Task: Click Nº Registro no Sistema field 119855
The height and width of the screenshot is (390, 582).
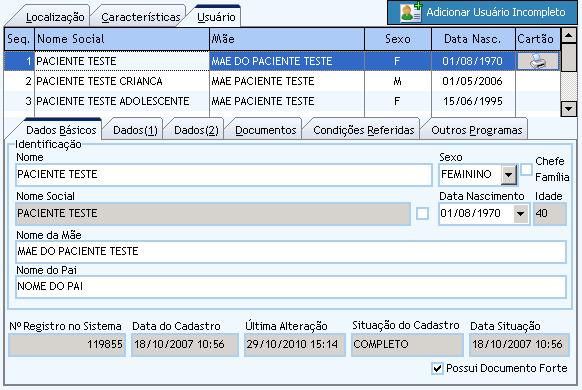Action: [x=67, y=344]
